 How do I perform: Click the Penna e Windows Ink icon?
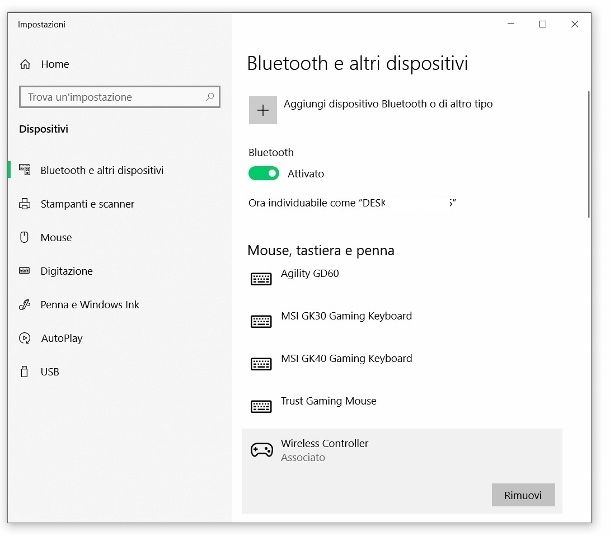tap(25, 304)
